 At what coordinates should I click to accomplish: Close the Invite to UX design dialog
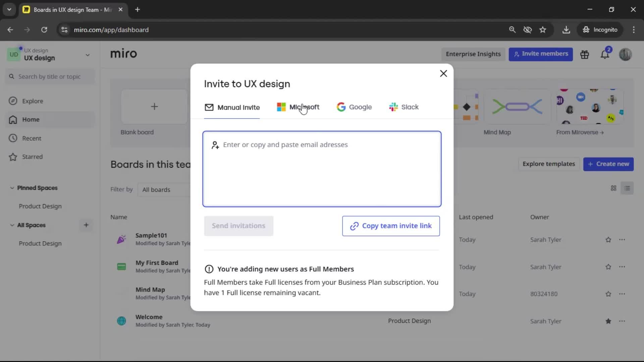[443, 73]
